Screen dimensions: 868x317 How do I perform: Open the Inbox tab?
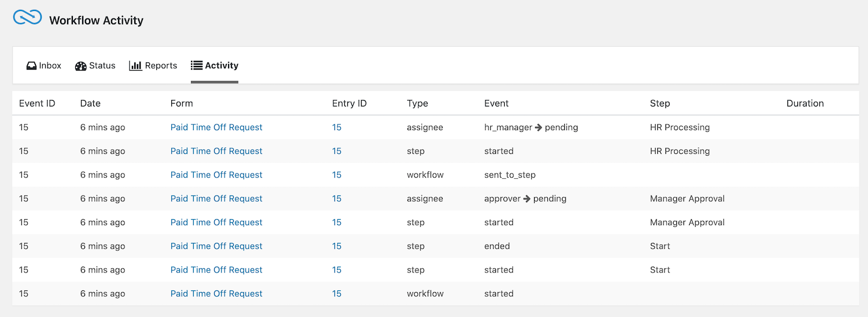(44, 65)
